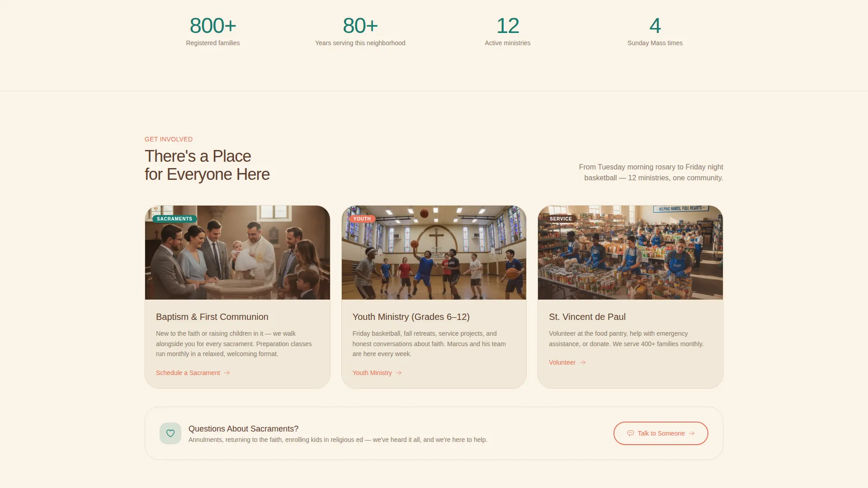Click the GET INVOLVED eyebrow text

(x=169, y=139)
